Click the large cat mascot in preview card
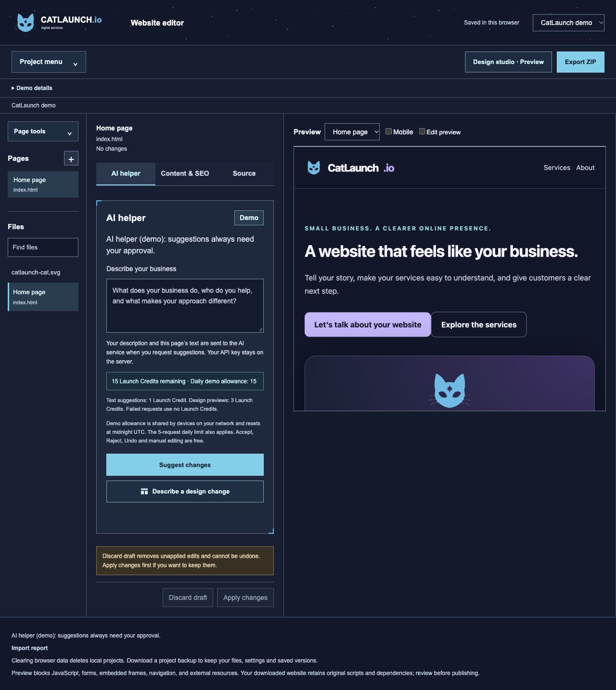The width and height of the screenshot is (616, 690). tap(449, 391)
